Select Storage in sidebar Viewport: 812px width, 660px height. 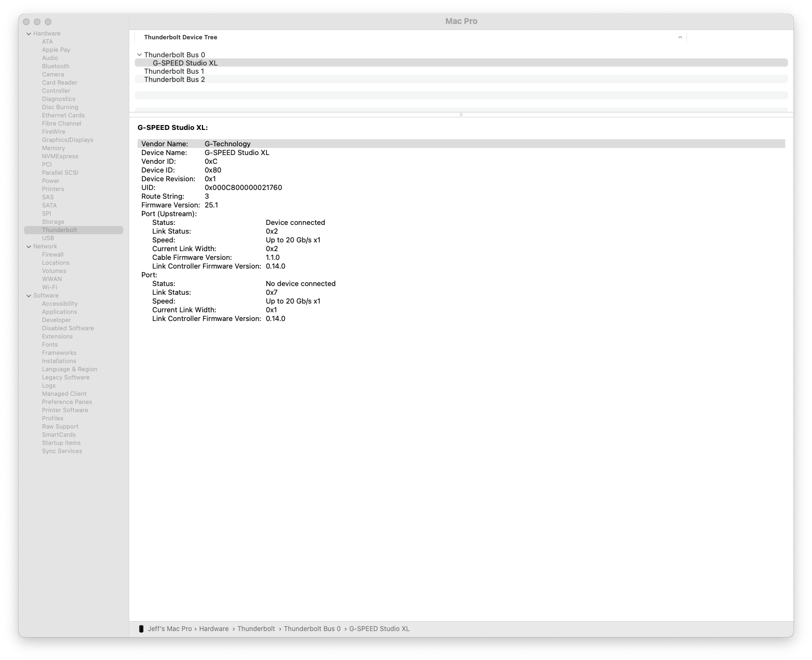coord(53,222)
